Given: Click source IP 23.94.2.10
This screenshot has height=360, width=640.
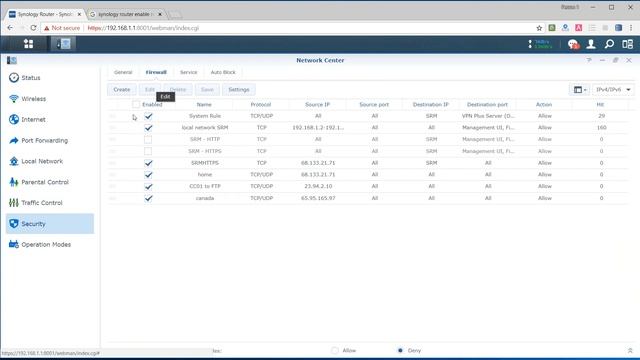Looking at the screenshot, I should [x=318, y=186].
